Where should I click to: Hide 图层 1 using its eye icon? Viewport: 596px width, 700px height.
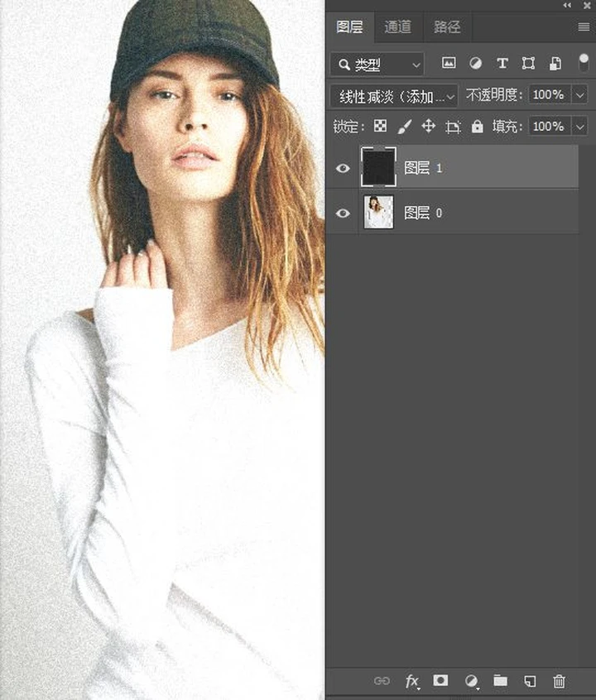coord(343,168)
